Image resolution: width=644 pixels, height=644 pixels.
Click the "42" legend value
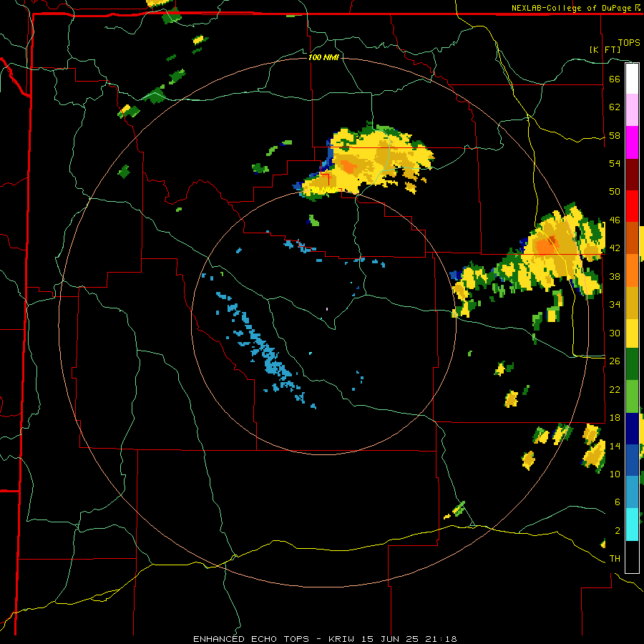(615, 248)
